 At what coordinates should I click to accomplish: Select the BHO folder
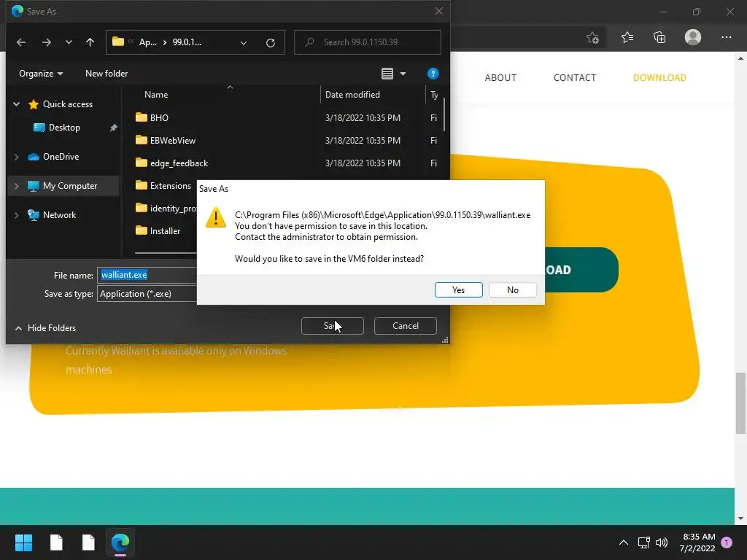pyautogui.click(x=159, y=117)
